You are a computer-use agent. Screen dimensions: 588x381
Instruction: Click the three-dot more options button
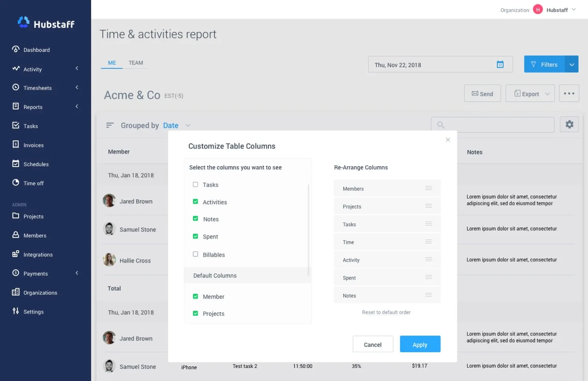569,94
